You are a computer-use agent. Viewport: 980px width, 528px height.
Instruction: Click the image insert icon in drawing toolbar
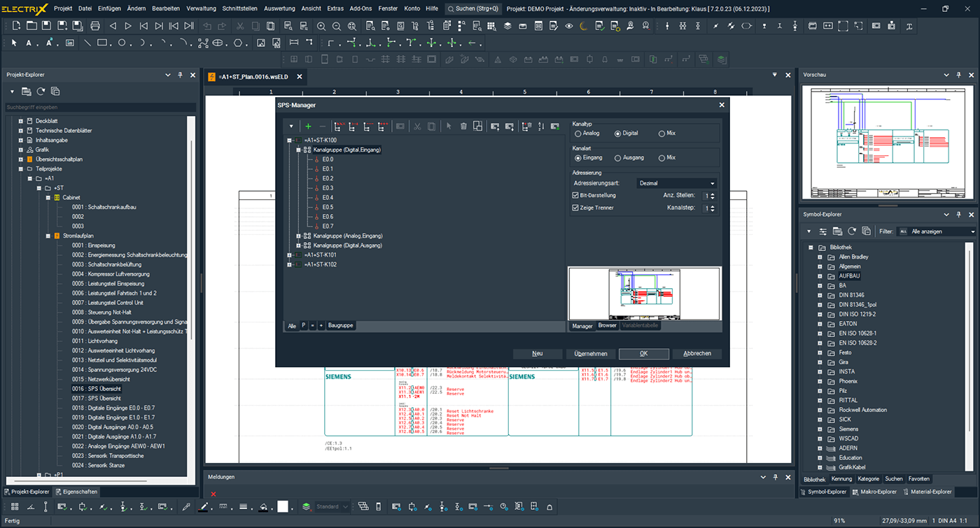coord(260,43)
